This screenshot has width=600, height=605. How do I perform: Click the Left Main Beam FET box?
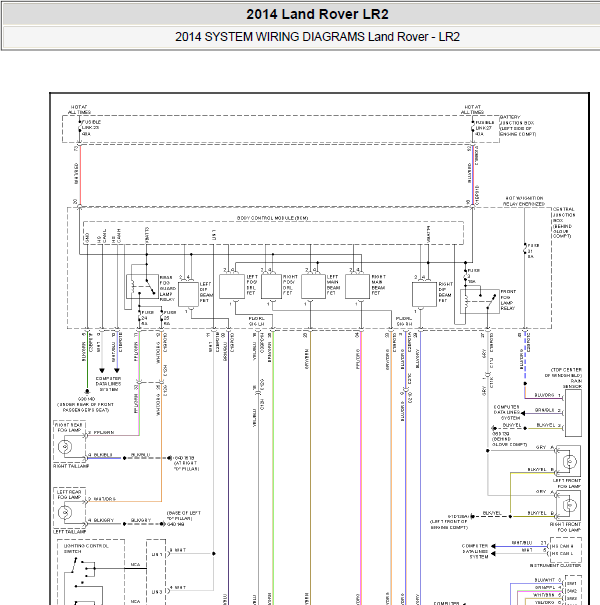click(313, 286)
